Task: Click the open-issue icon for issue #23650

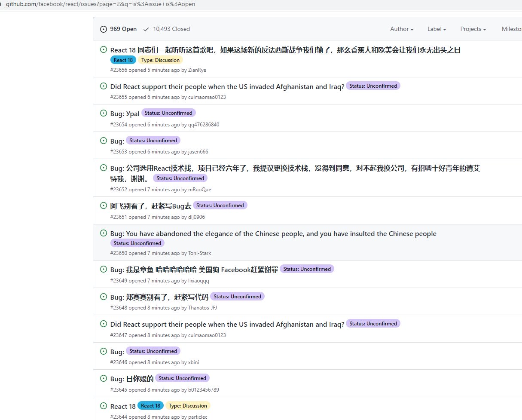Action: tap(104, 233)
